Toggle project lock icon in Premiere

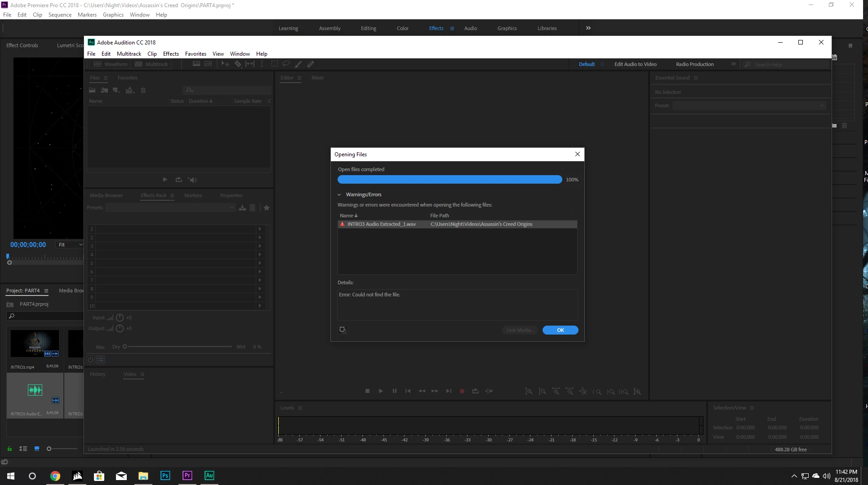[x=9, y=449]
